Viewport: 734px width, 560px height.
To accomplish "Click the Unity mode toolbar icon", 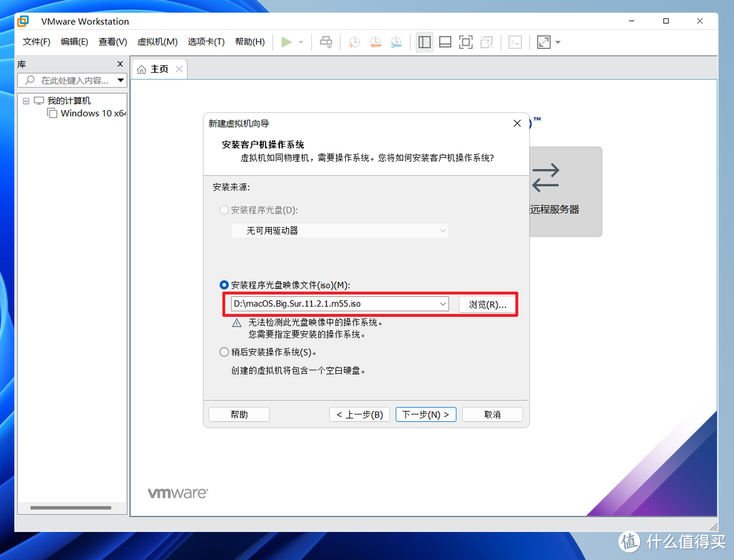I will pyautogui.click(x=487, y=42).
